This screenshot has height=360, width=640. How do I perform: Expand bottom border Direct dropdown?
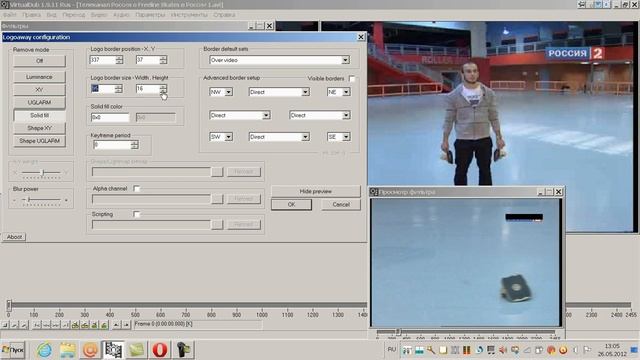(279, 137)
